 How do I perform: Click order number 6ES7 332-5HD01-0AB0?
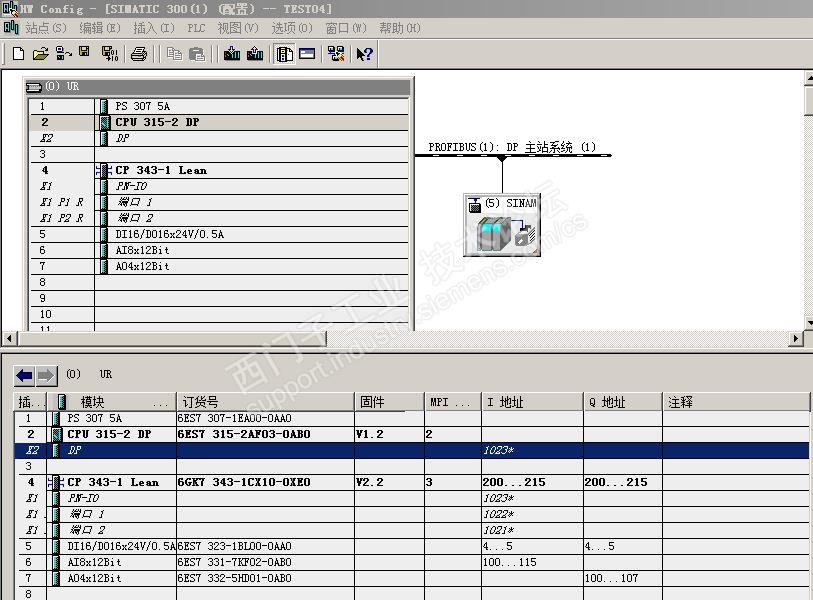[x=234, y=578]
